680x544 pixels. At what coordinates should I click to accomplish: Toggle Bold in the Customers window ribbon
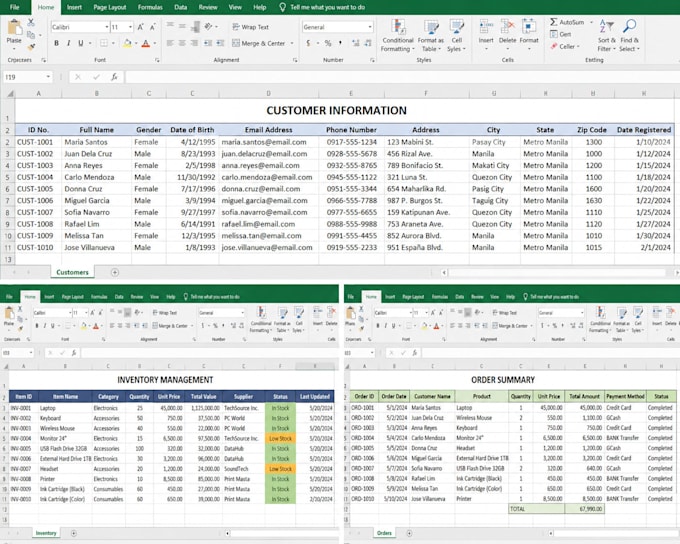(x=56, y=43)
